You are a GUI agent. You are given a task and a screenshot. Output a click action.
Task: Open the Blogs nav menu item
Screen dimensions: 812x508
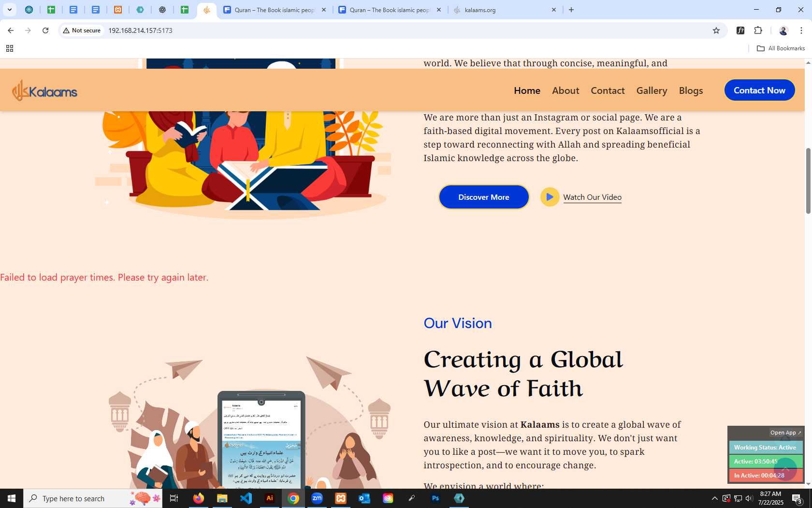click(x=691, y=90)
